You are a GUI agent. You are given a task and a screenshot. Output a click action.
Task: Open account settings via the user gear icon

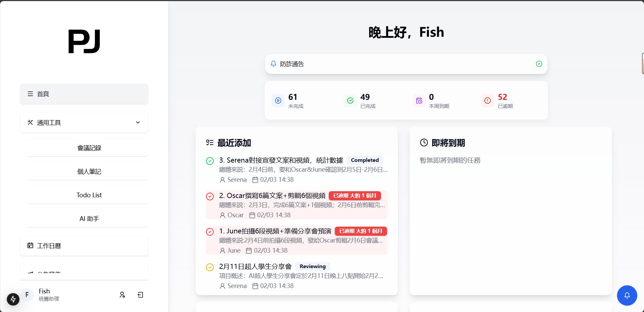coord(123,295)
